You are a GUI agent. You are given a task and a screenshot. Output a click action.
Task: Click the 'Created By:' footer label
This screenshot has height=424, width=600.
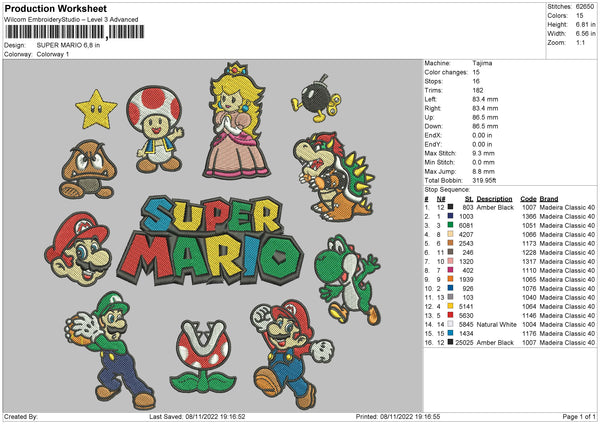[21, 416]
